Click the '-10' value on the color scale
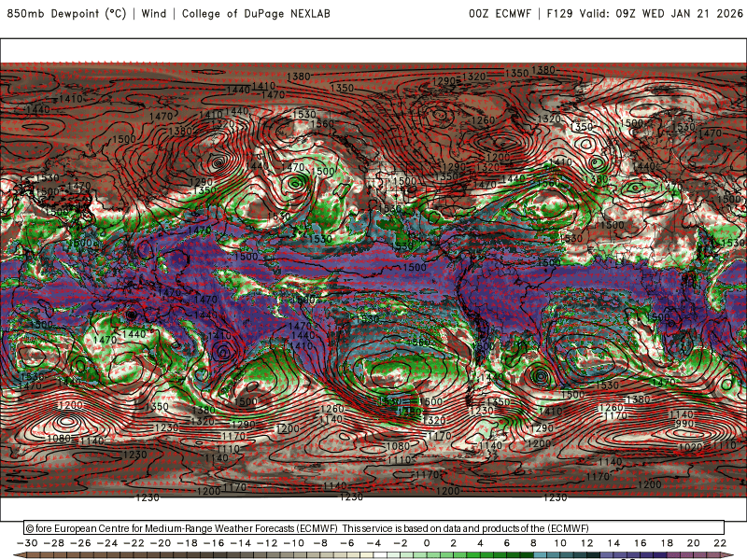Viewport: 747px width, 560px height. (294, 543)
